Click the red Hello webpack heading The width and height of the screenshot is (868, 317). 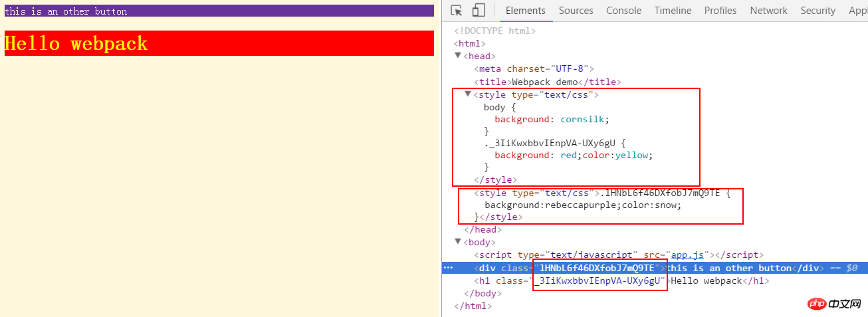pyautogui.click(x=219, y=43)
